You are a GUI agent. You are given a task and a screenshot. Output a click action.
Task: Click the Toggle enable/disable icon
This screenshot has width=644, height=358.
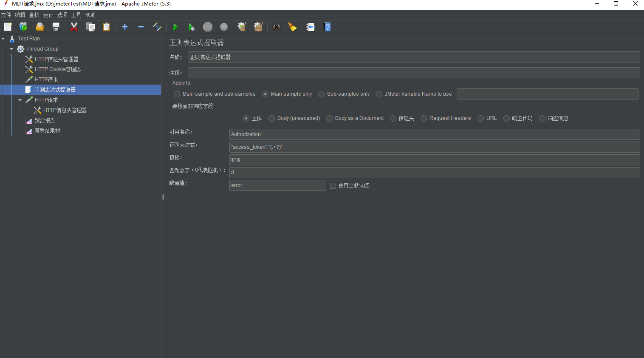coord(157,27)
